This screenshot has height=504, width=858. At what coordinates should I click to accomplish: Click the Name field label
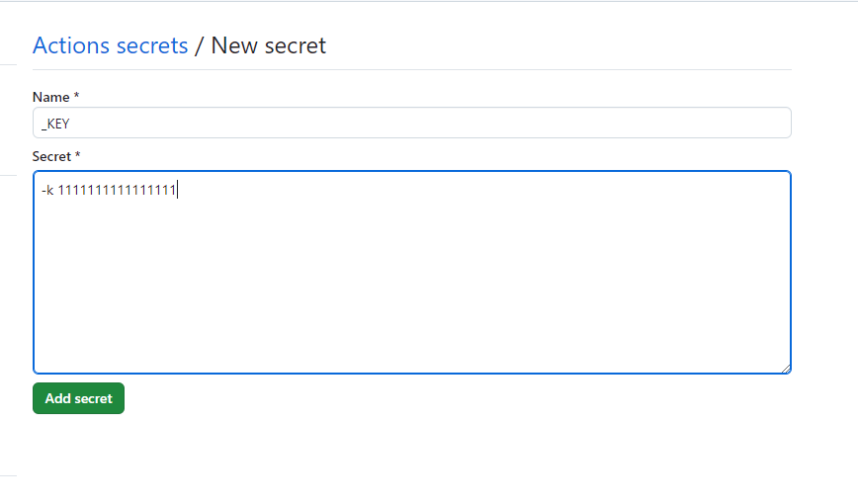(x=50, y=98)
